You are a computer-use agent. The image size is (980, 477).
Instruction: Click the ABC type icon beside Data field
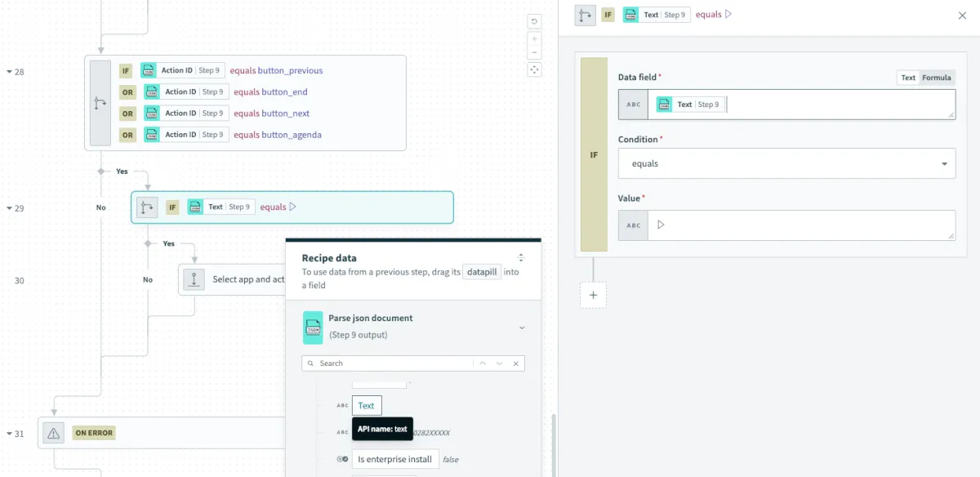click(634, 105)
